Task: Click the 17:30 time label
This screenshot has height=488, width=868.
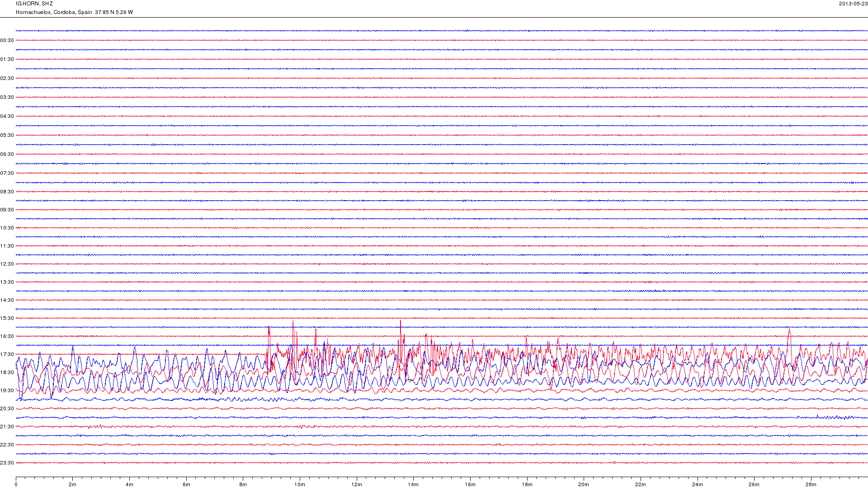Action: (7, 354)
